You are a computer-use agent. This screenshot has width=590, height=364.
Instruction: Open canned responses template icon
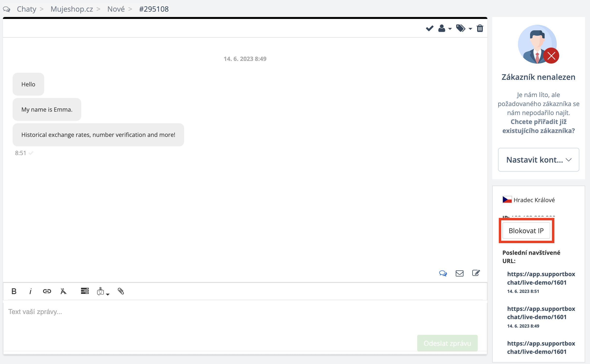click(x=85, y=291)
